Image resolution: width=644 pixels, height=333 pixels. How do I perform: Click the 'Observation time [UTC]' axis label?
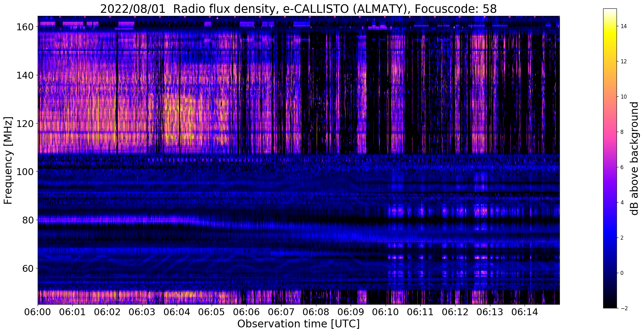[298, 324]
